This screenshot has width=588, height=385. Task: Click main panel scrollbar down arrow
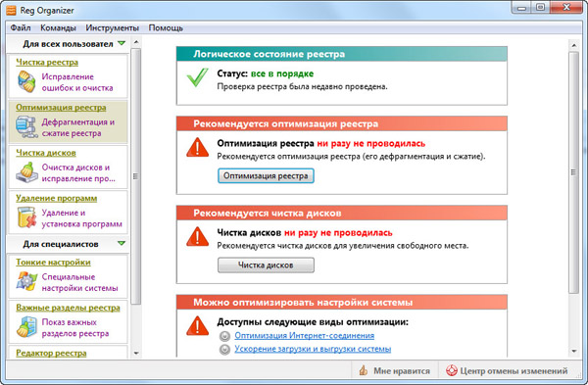pos(573,352)
